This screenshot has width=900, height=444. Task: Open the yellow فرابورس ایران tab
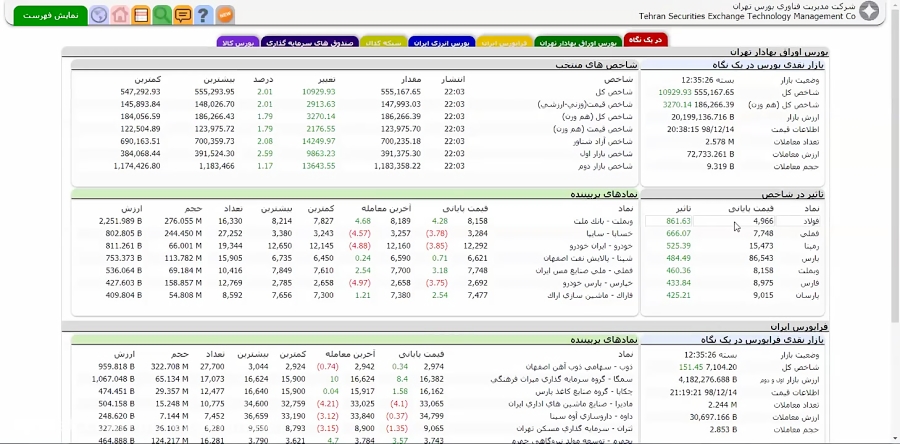click(x=504, y=42)
